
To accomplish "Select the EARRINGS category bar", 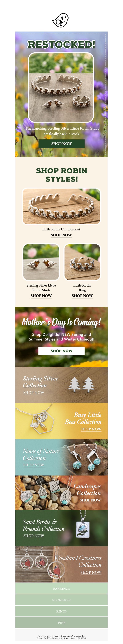I will pyautogui.click(x=61, y=589).
